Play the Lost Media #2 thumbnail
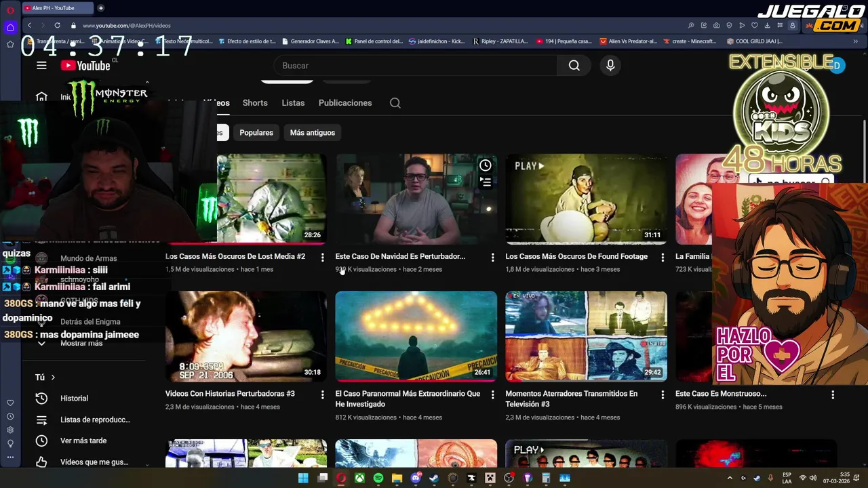The image size is (868, 488). click(x=271, y=199)
